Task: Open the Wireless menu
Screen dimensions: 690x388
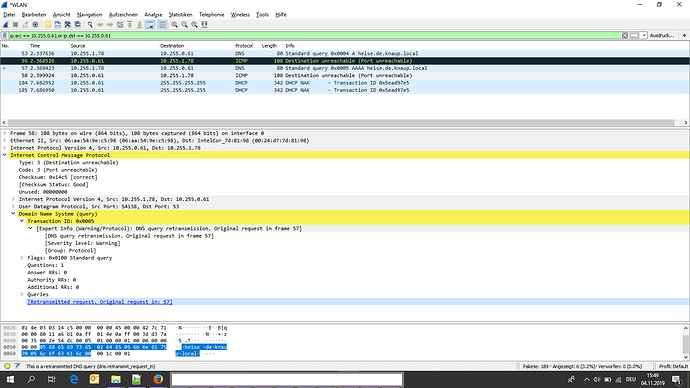Action: coord(240,15)
